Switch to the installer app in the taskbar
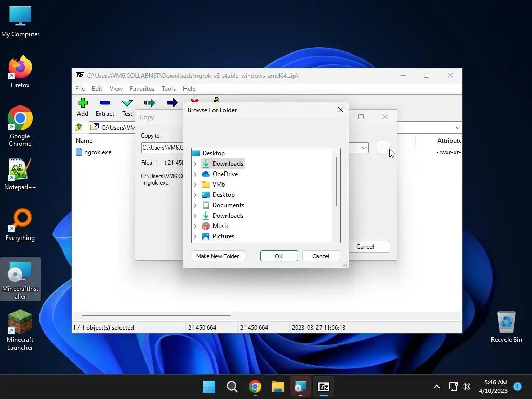Image resolution: width=532 pixels, height=399 pixels. (300, 387)
